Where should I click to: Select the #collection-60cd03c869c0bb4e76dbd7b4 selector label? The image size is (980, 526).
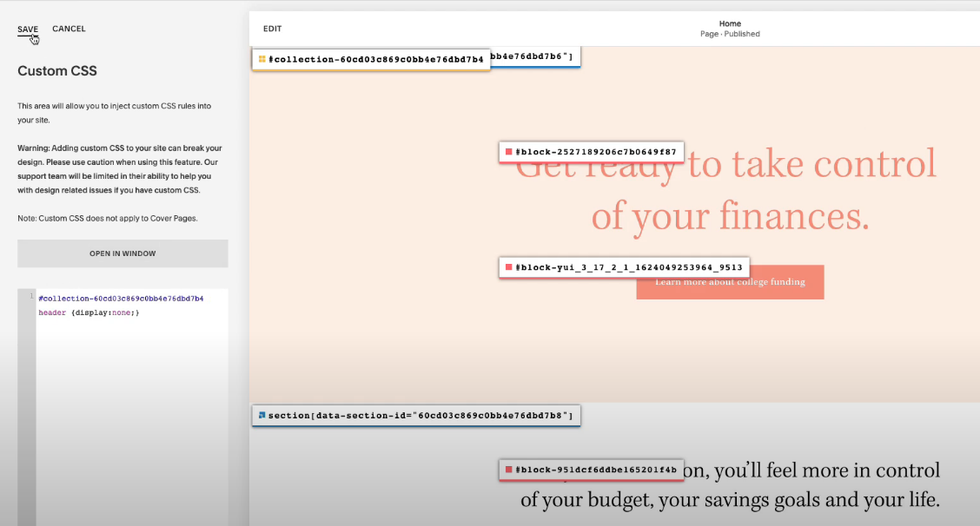(x=377, y=59)
